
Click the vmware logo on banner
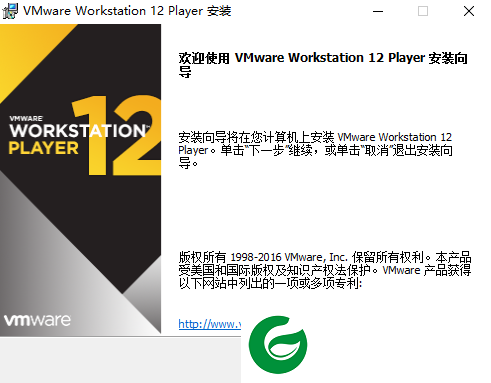pos(37,320)
